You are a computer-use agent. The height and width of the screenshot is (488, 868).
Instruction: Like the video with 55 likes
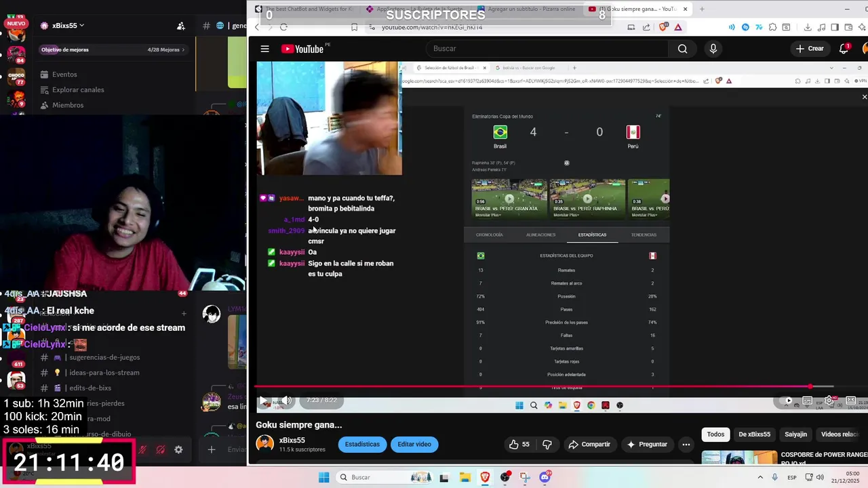[x=519, y=445]
